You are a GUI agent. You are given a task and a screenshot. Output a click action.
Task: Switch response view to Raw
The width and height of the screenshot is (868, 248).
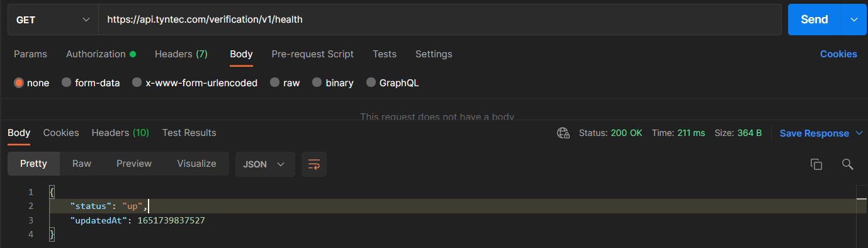(82, 164)
